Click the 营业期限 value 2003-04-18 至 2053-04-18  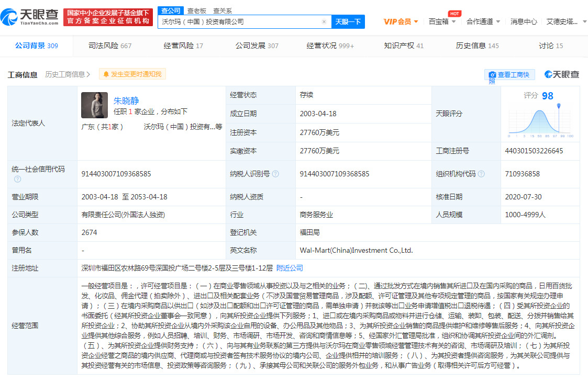124,197
